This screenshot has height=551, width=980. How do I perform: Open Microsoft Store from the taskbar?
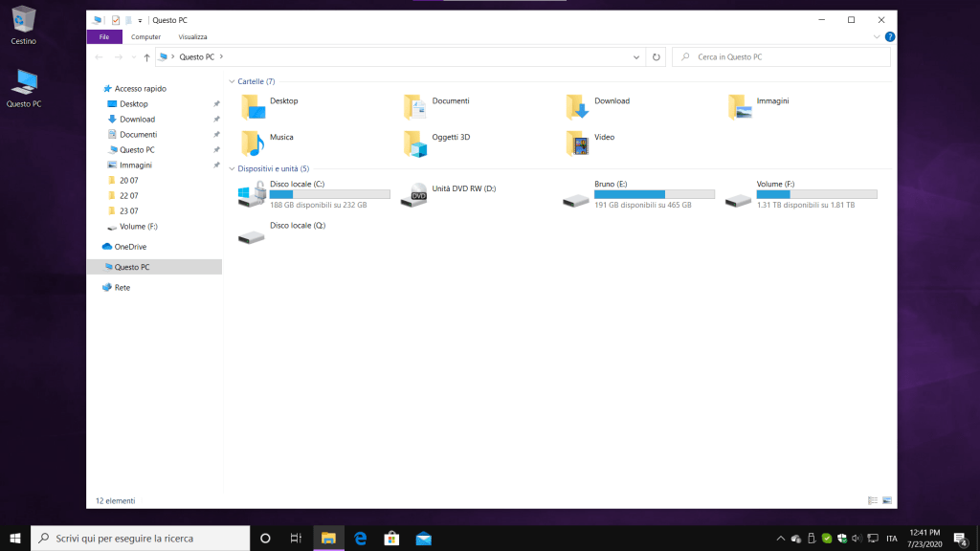[x=391, y=538]
